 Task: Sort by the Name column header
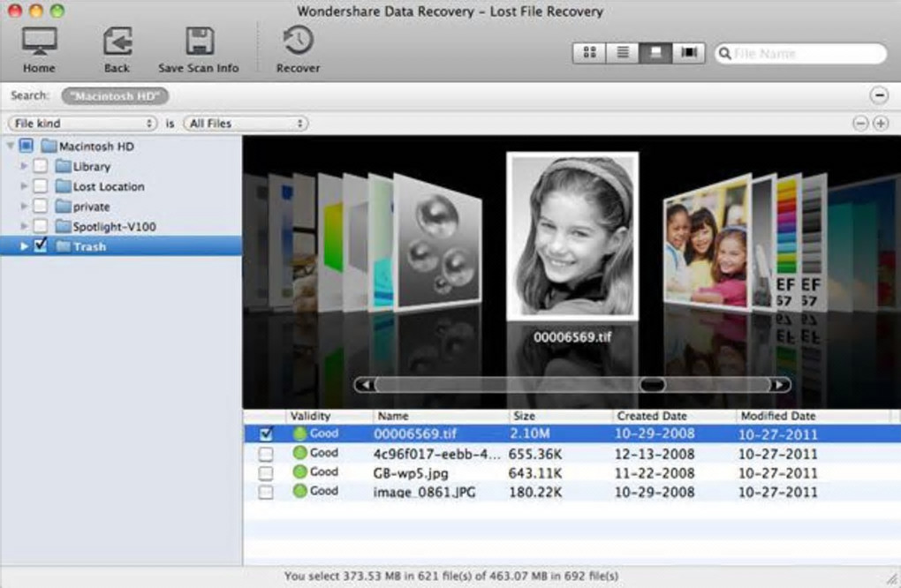440,417
